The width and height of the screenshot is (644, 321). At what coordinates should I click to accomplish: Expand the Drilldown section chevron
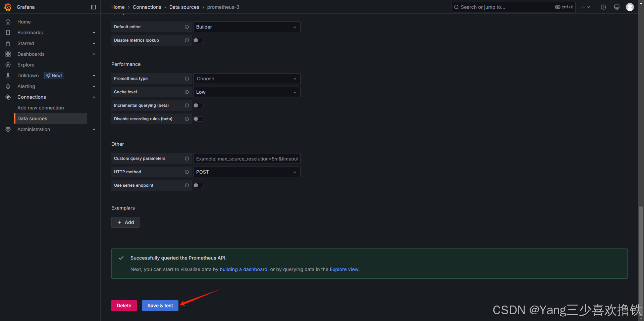[x=94, y=76]
